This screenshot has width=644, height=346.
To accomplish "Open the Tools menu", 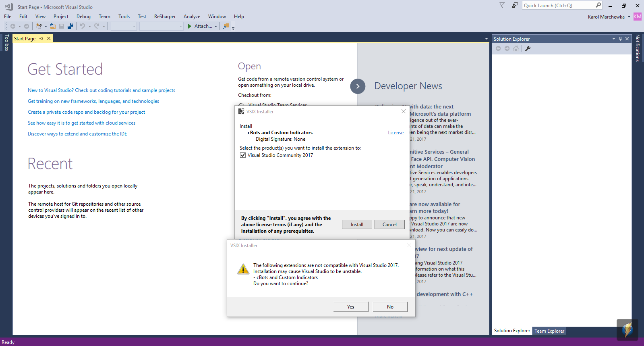I will pyautogui.click(x=124, y=17).
